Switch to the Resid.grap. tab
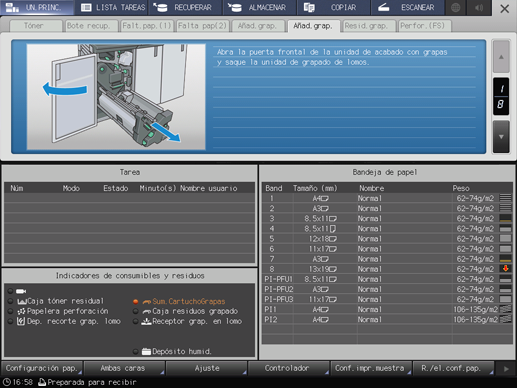 point(368,26)
